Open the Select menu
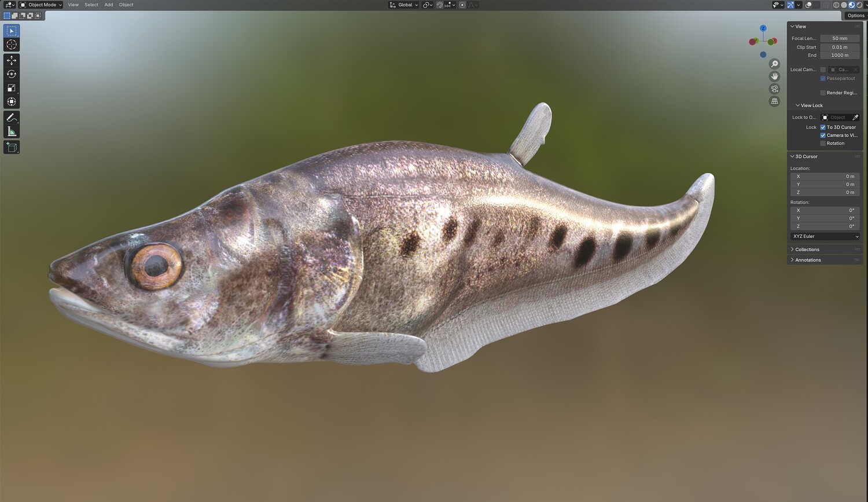Viewport: 868px width, 502px height. (x=91, y=5)
